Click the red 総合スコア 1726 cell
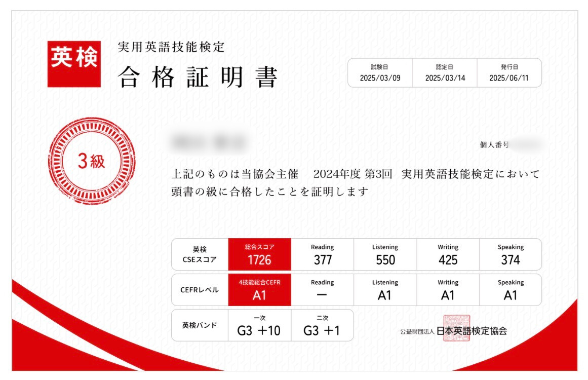The height and width of the screenshot is (380, 588). pos(259,254)
